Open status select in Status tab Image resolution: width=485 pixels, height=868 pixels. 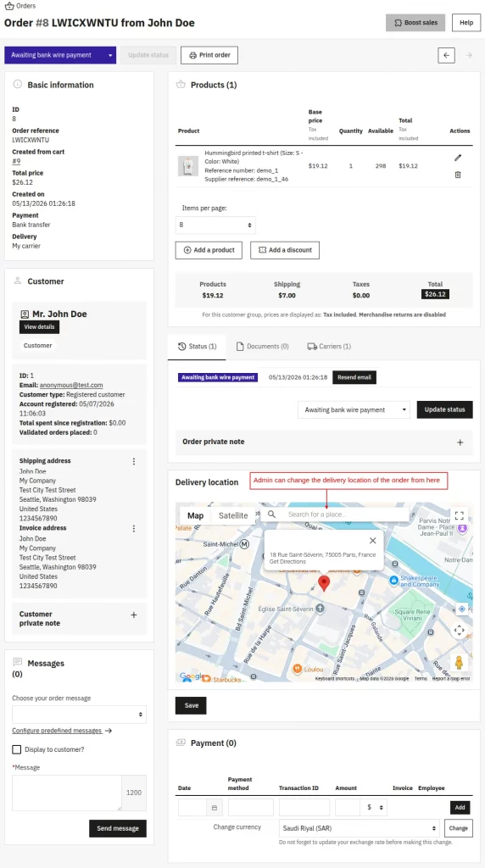click(354, 410)
